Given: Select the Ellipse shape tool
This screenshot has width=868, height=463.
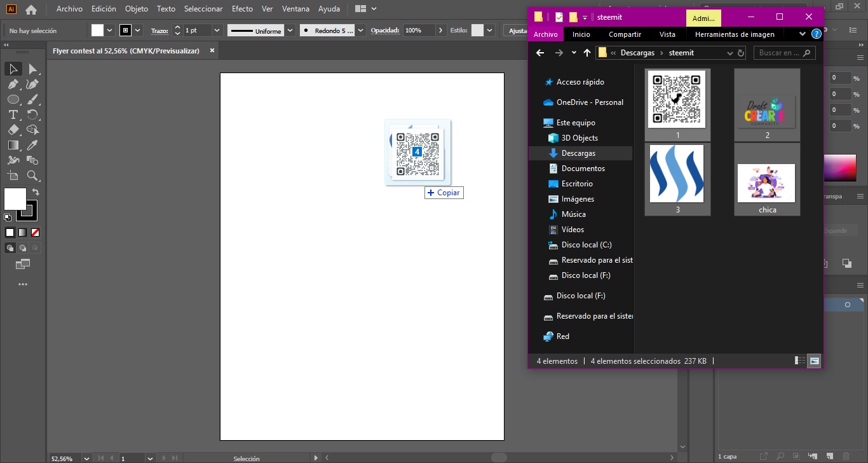Looking at the screenshot, I should click(13, 99).
